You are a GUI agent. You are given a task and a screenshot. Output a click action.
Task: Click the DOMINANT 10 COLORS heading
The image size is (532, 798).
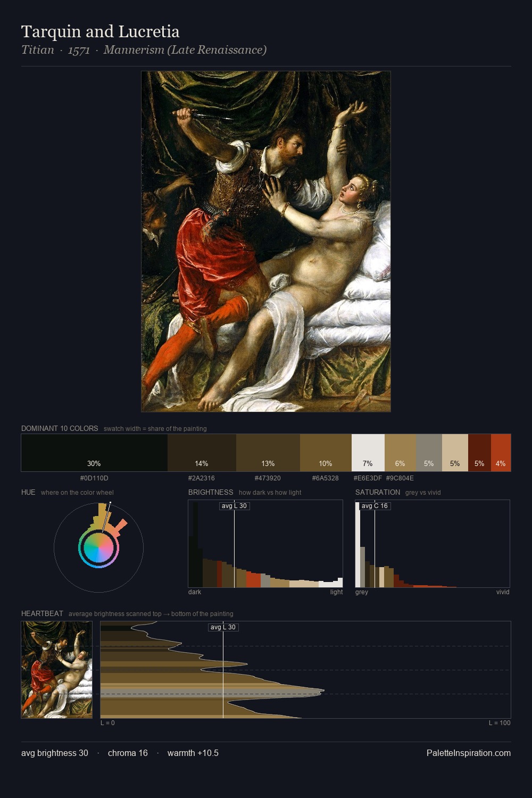click(60, 428)
